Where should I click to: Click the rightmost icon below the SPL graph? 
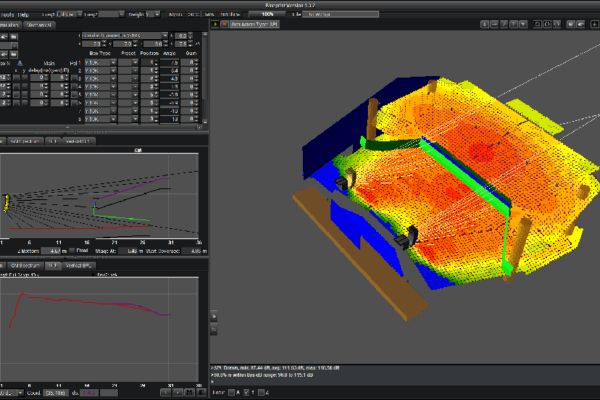point(200,393)
